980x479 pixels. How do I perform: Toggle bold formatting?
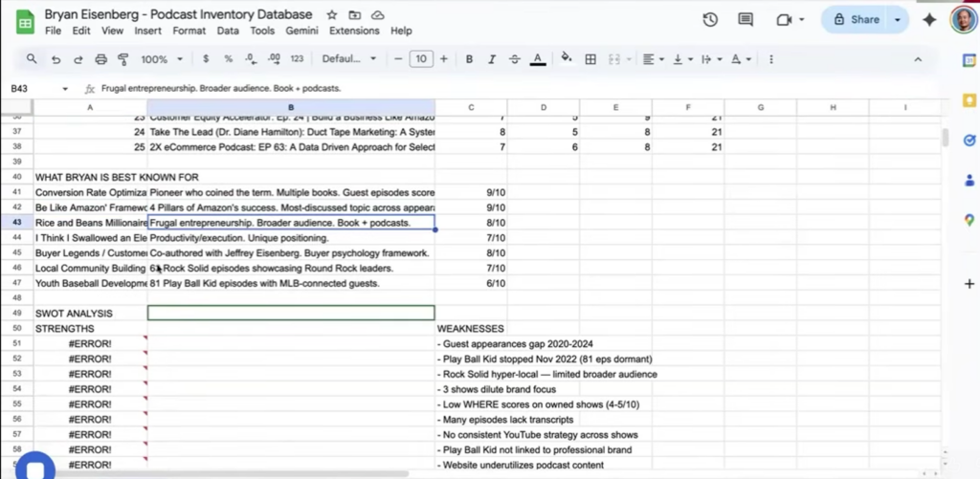pos(469,59)
